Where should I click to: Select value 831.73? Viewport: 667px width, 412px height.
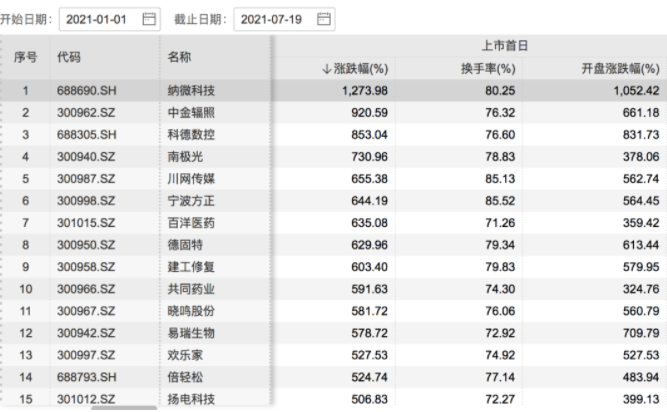[641, 135]
